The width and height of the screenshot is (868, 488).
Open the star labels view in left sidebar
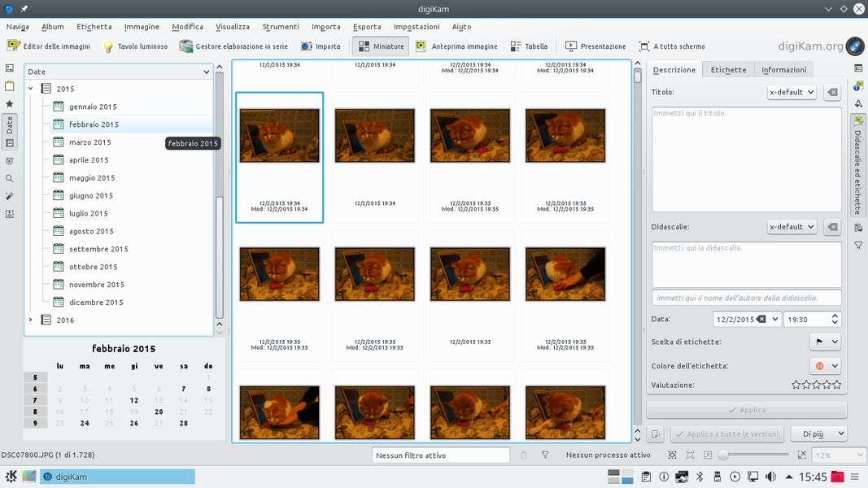pos(10,104)
